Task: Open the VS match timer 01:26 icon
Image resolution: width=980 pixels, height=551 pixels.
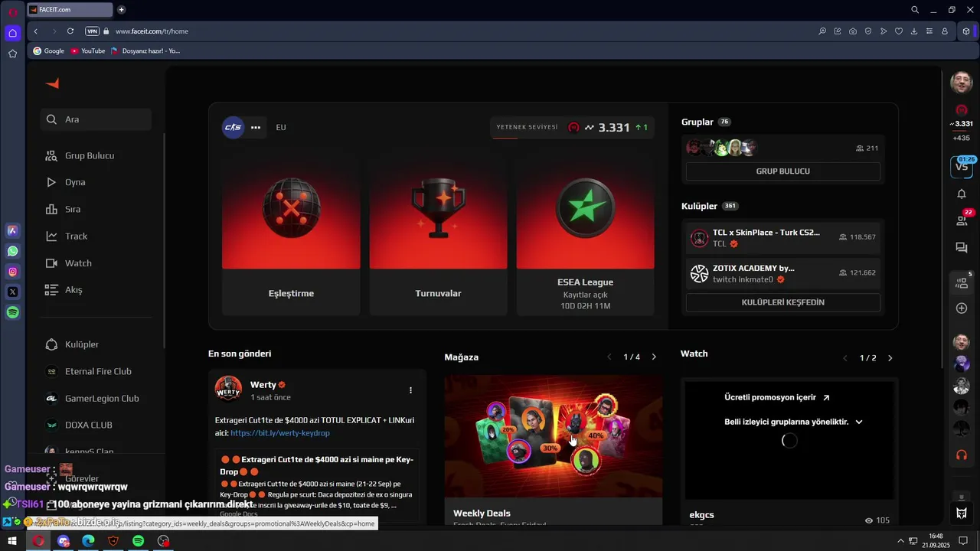Action: coord(962,165)
